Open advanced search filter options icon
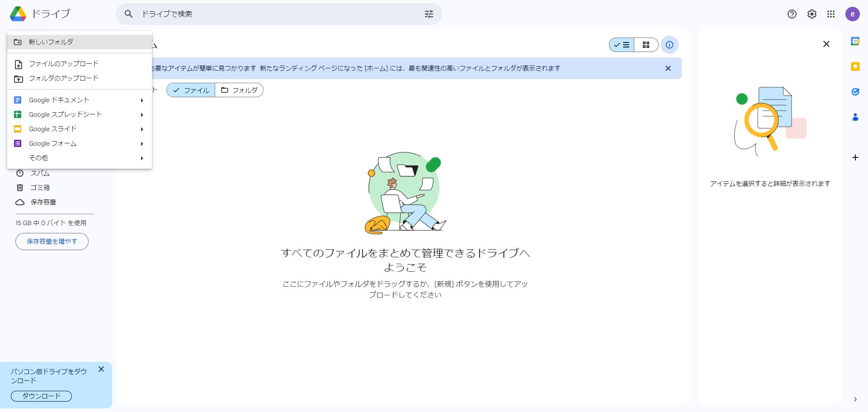 [x=429, y=14]
